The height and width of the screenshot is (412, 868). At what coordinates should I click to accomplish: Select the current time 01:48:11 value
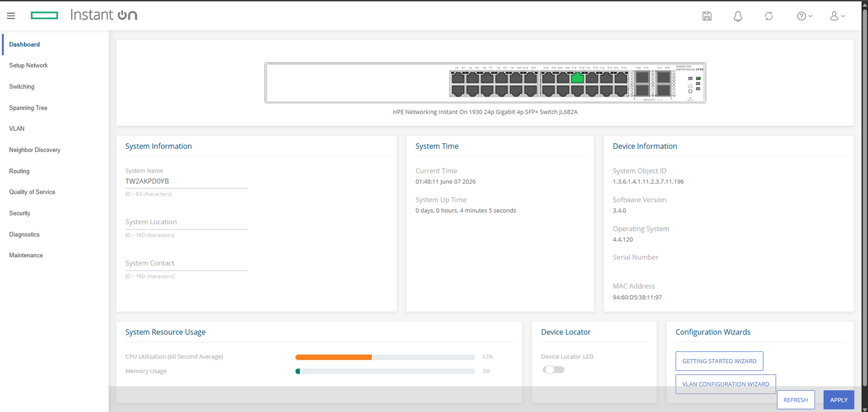click(x=445, y=181)
